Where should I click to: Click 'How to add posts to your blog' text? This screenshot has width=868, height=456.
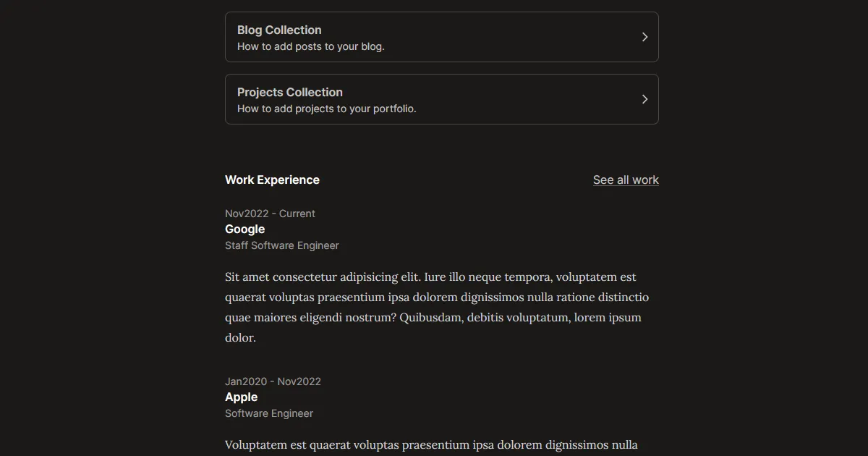310,46
